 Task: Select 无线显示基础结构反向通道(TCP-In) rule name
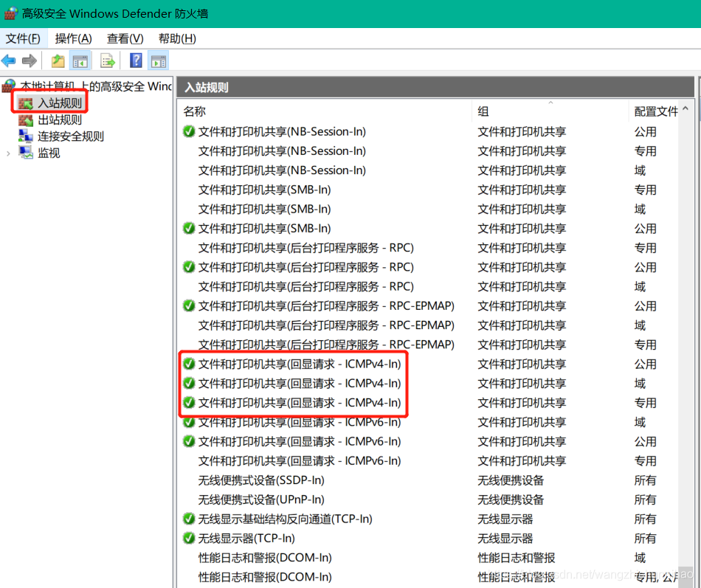point(286,519)
